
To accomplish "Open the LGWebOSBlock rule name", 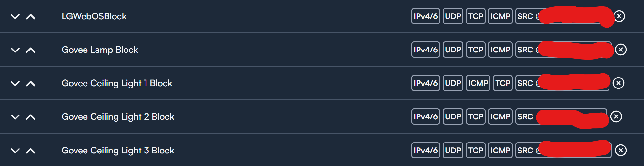I will tap(94, 16).
